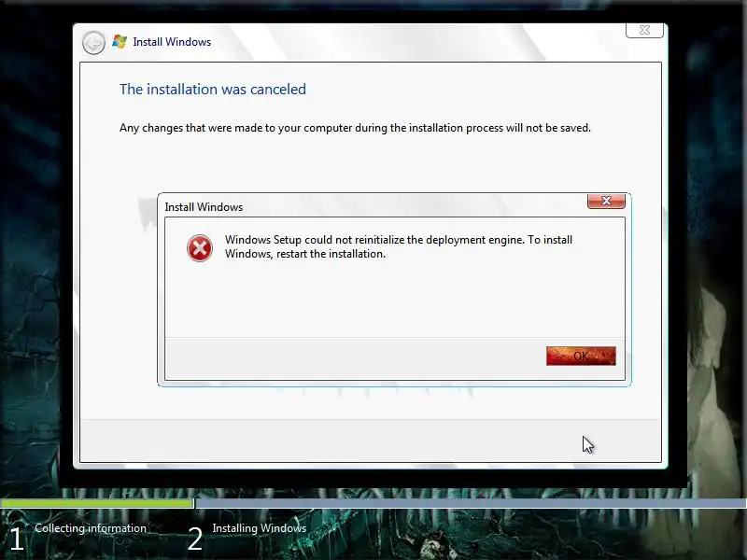Viewport: 747px width, 560px height.
Task: Click the 'Any changes that were made' message
Action: [355, 128]
